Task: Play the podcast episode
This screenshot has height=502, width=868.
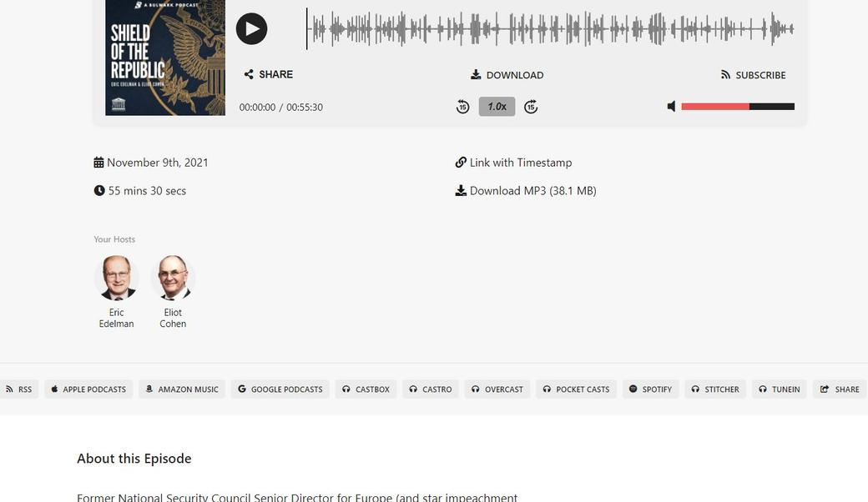Action: (251, 28)
